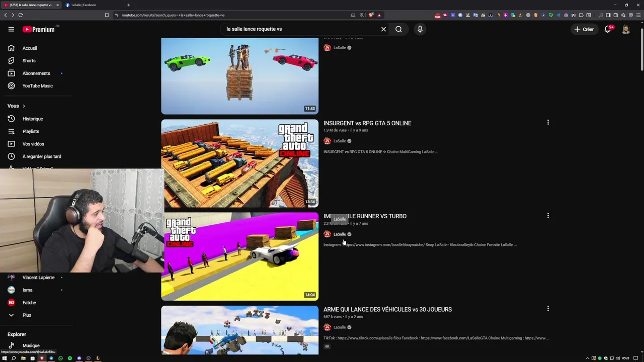Open INSURGENT vs RPG video thumbnail
644x362 pixels.
coord(239,163)
